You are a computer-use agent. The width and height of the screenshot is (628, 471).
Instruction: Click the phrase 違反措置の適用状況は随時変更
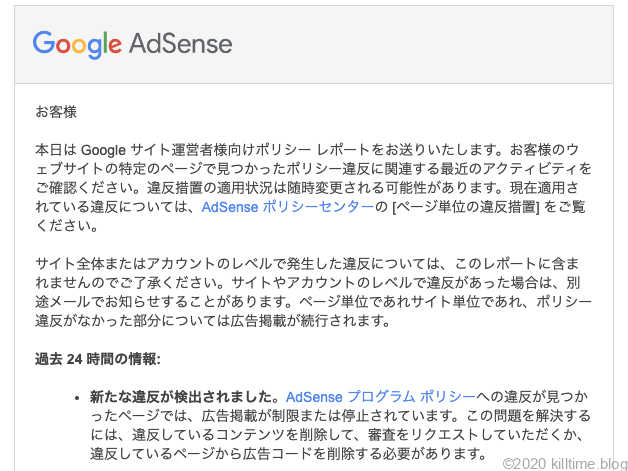[x=250, y=188]
